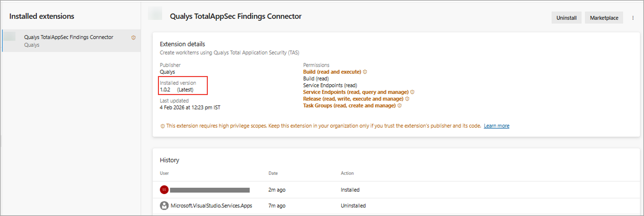Click info icon beside Release permission
Image resolution: width=644 pixels, height=216 pixels.
407,99
